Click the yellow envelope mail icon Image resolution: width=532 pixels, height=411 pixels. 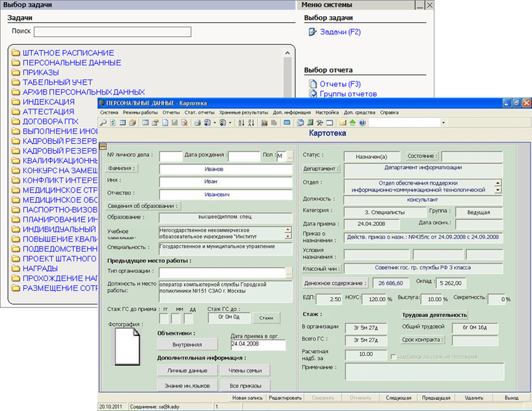(x=343, y=122)
